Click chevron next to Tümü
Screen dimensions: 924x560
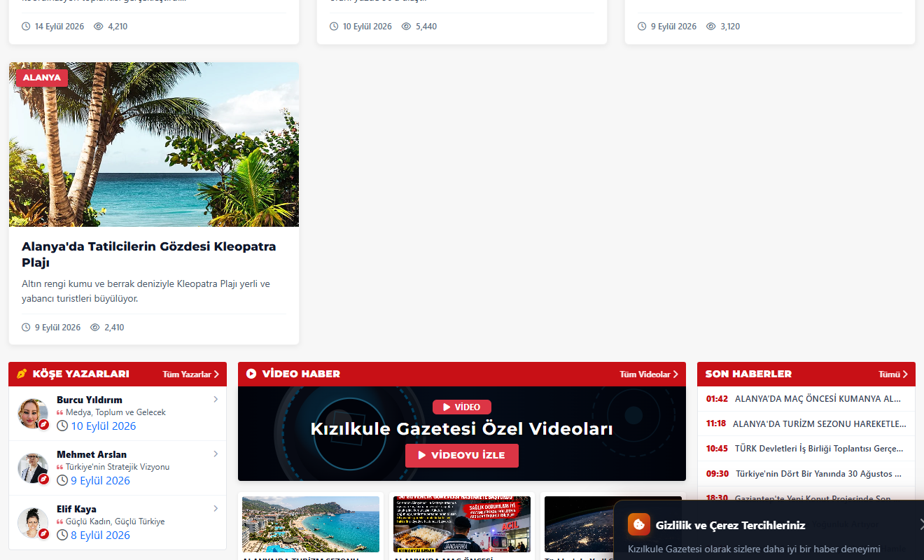905,374
